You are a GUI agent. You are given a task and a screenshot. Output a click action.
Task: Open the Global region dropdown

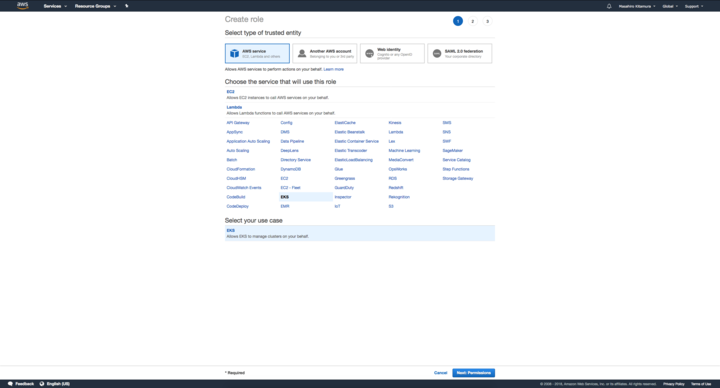pos(670,6)
